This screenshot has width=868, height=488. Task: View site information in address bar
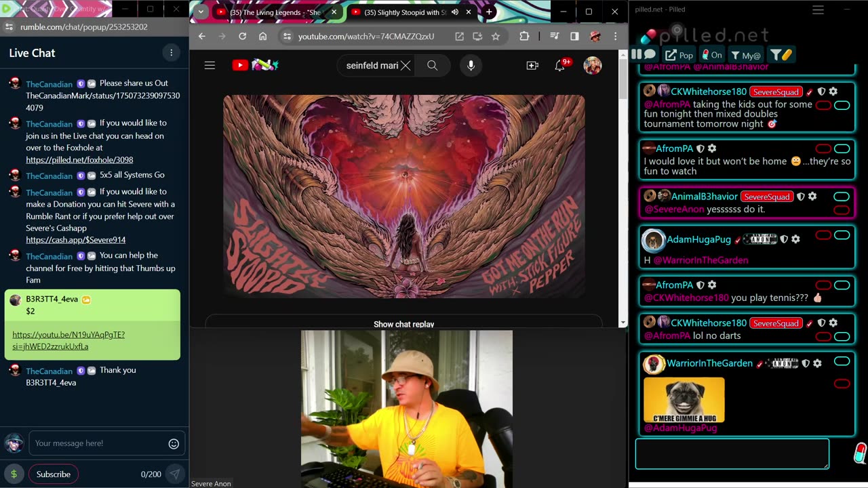287,36
